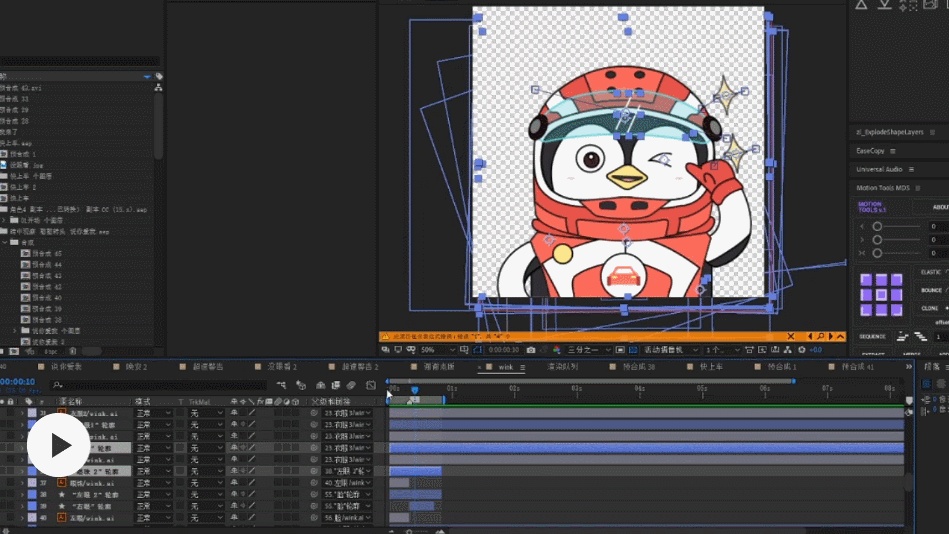Click the parent pick whip for layer 40

[314, 518]
